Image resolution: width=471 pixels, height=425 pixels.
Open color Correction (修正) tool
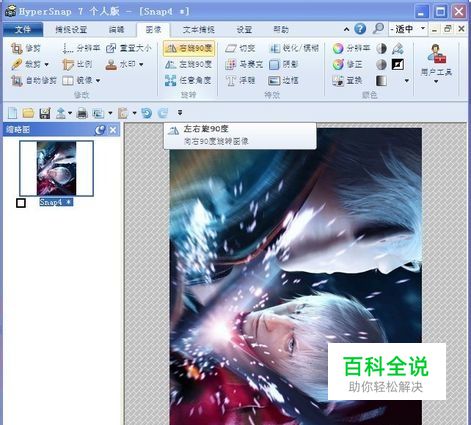coord(347,64)
